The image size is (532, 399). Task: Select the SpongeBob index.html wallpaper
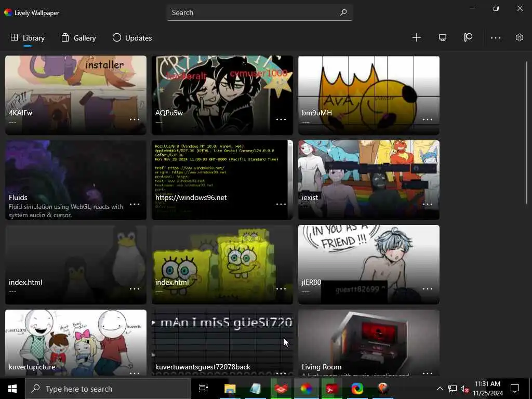click(x=222, y=264)
